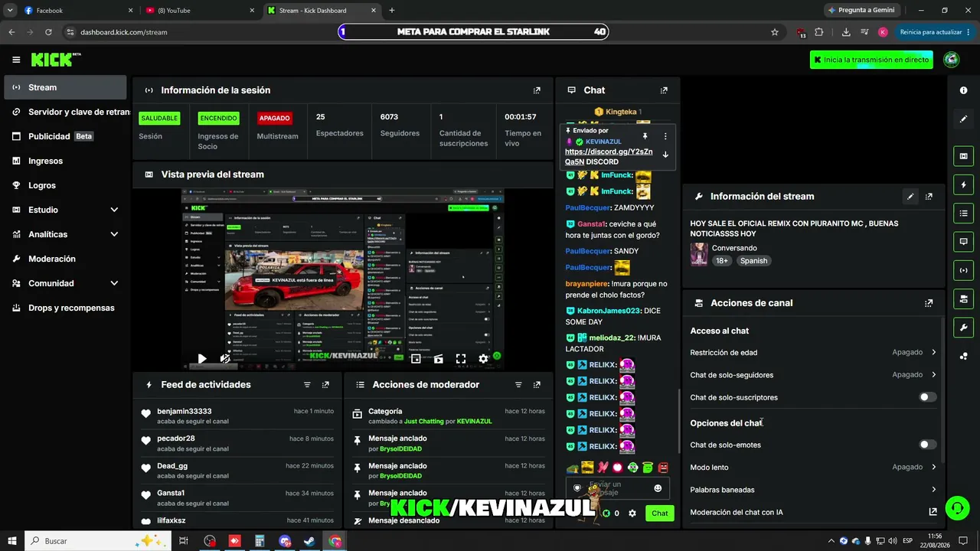The width and height of the screenshot is (980, 551).
Task: Toggle Chat de solo-emotes switch
Action: (x=927, y=445)
